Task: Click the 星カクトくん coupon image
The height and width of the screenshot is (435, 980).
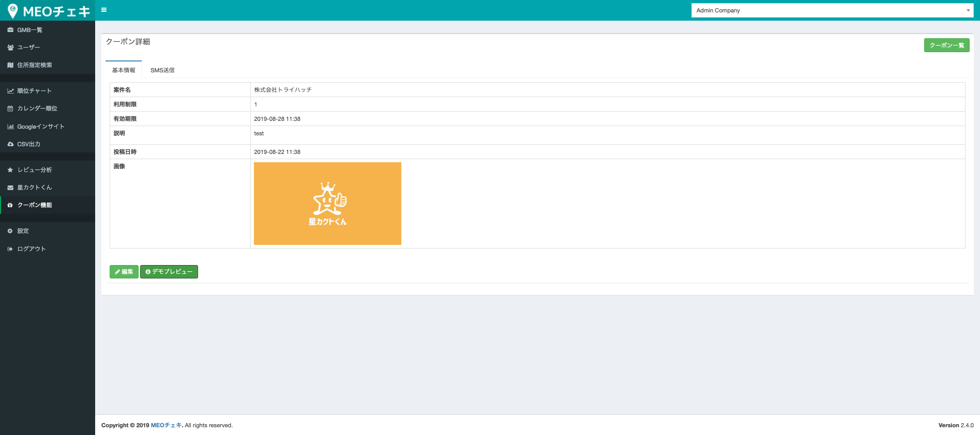Action: 327,204
